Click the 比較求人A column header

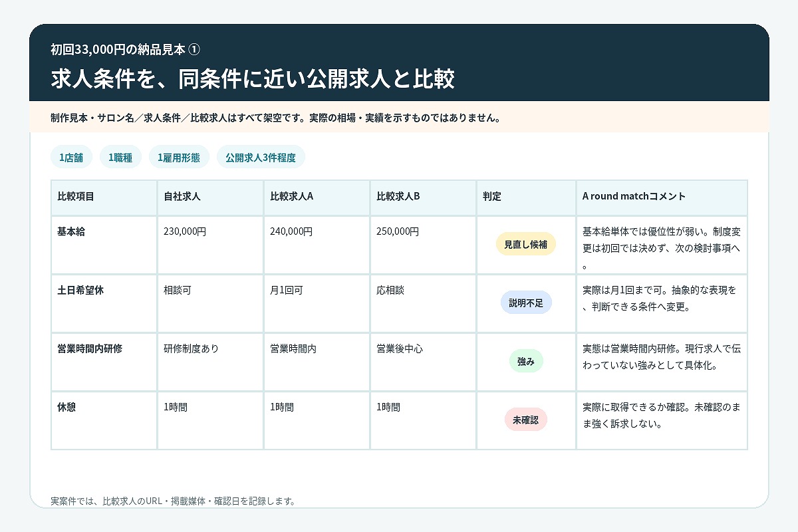317,197
